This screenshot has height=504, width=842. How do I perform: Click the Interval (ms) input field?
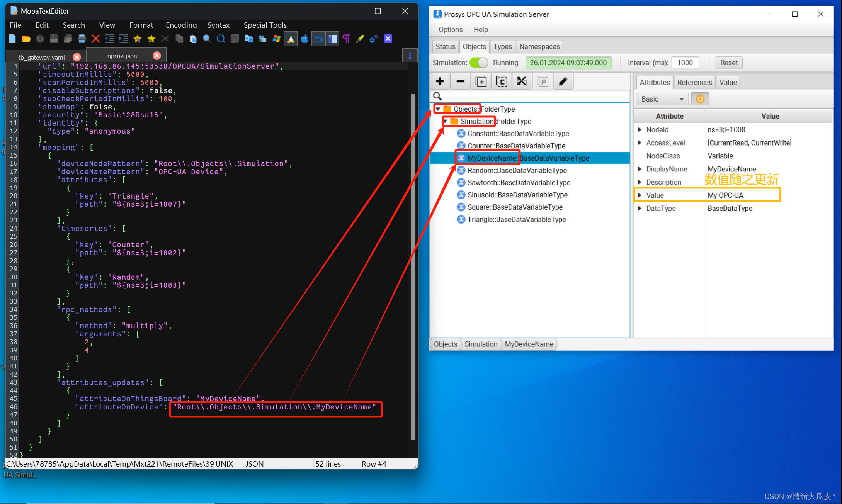685,63
